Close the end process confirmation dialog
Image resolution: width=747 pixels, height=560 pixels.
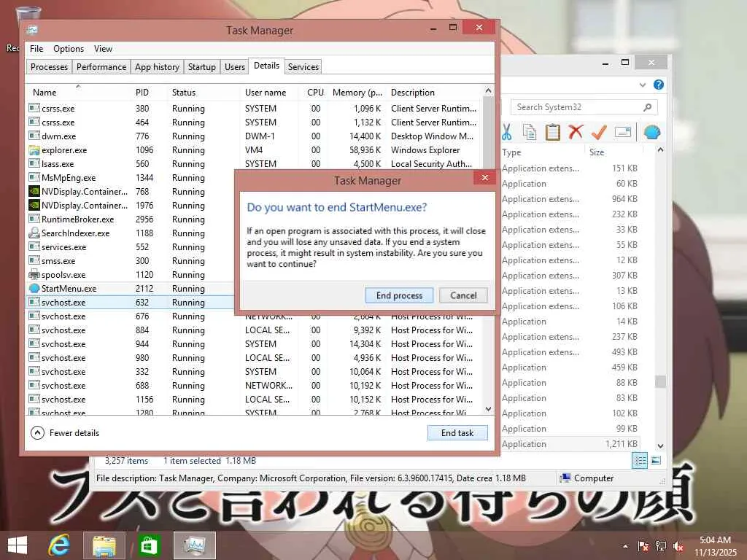click(484, 178)
